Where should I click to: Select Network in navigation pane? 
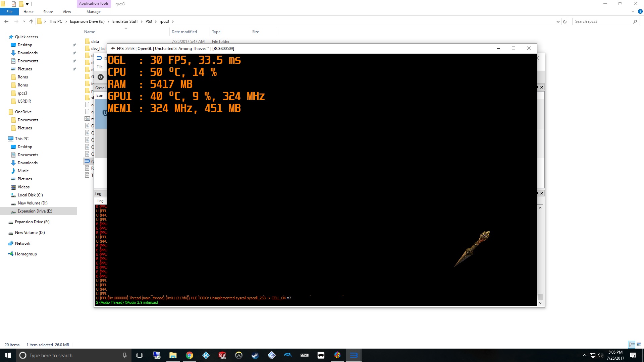[22, 243]
